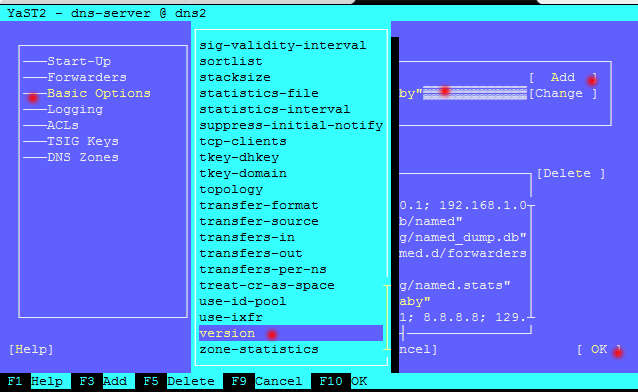Open DNS Zones in the tree
The width and height of the screenshot is (638, 392).
[x=83, y=157]
